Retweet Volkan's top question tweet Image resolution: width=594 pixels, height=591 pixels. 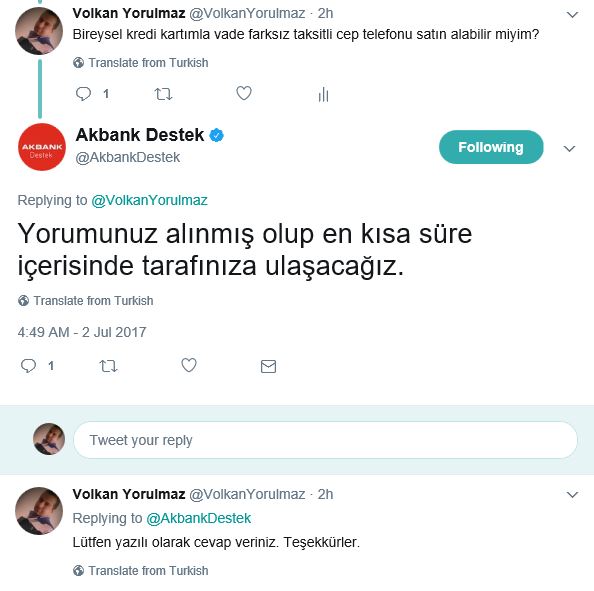click(163, 94)
